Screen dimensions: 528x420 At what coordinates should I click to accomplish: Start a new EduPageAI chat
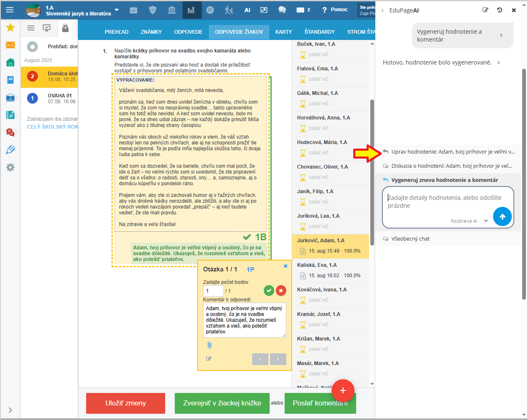point(485,10)
